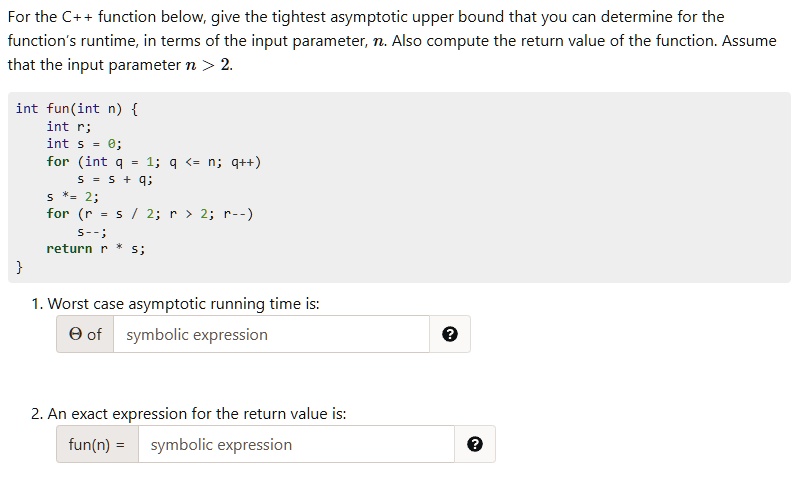802x493 pixels.
Task: Open help icon beside running time input
Action: [450, 334]
